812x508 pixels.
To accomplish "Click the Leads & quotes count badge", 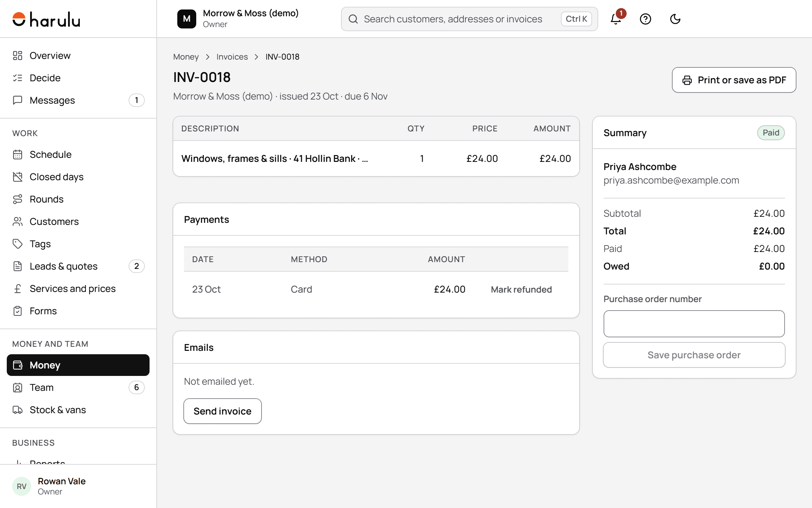I will tap(136, 266).
